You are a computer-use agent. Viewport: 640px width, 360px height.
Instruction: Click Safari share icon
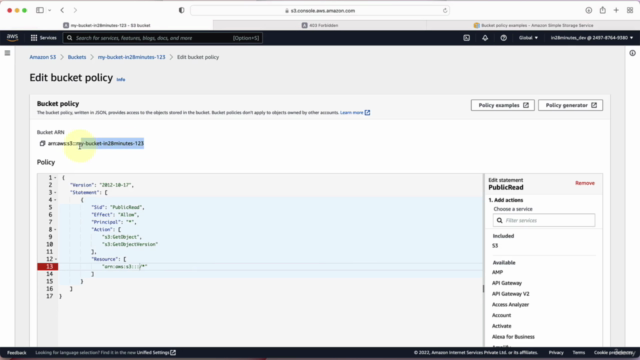click(602, 10)
